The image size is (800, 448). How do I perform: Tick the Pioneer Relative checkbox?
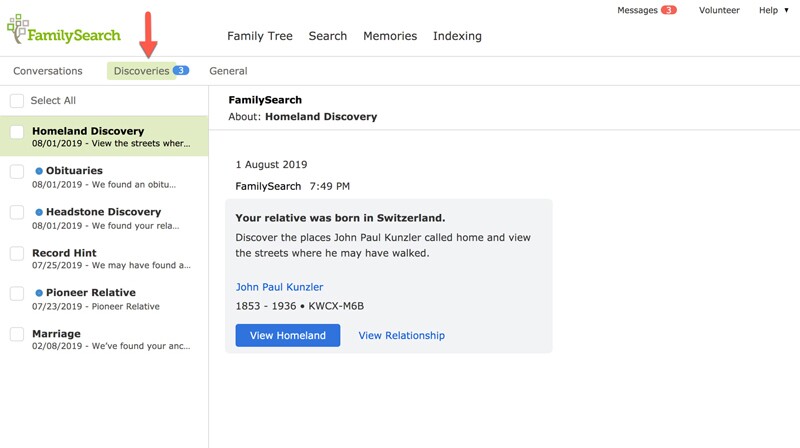click(17, 293)
